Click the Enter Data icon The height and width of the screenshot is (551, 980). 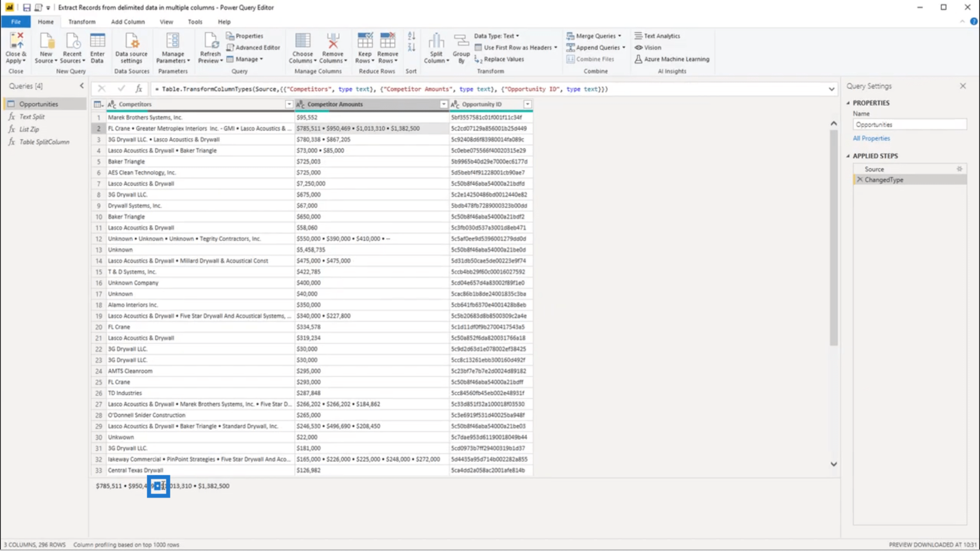tap(97, 41)
